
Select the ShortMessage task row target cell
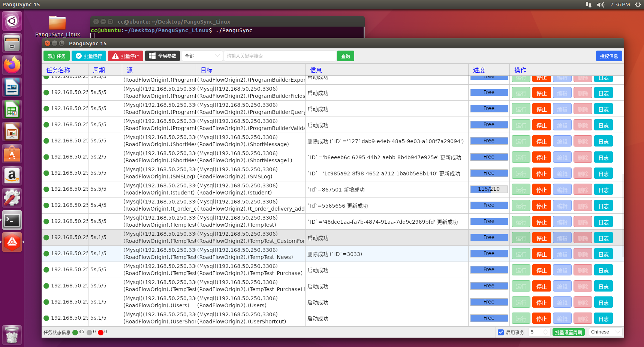(x=251, y=141)
